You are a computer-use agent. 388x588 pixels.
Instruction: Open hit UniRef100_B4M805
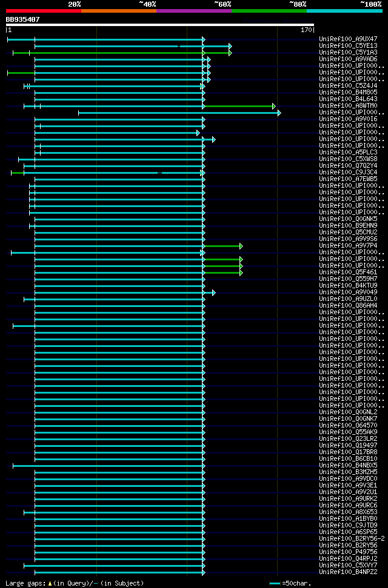pyautogui.click(x=348, y=92)
